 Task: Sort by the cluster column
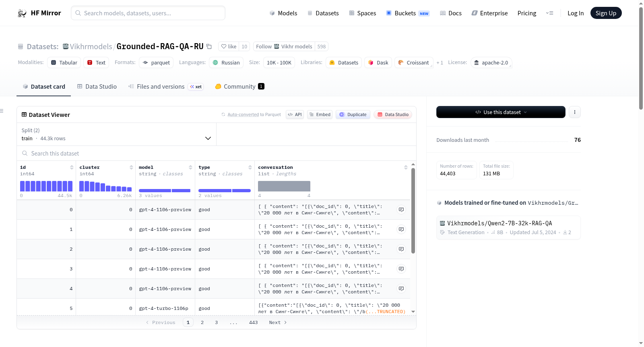131,167
